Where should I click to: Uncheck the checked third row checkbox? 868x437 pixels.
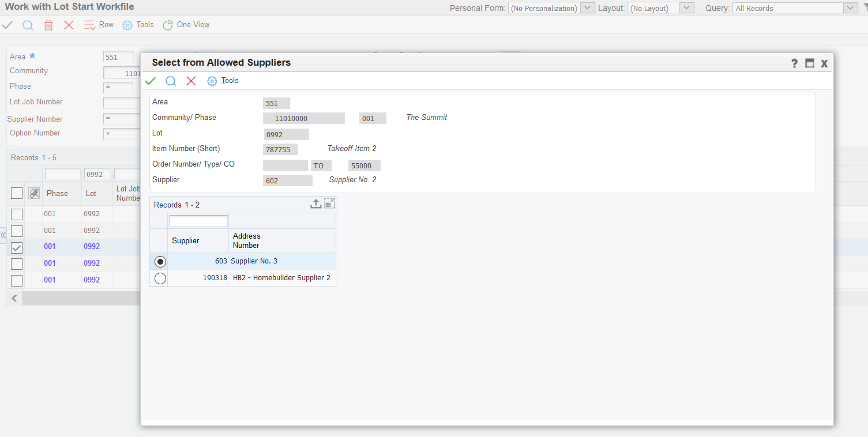pyautogui.click(x=17, y=247)
